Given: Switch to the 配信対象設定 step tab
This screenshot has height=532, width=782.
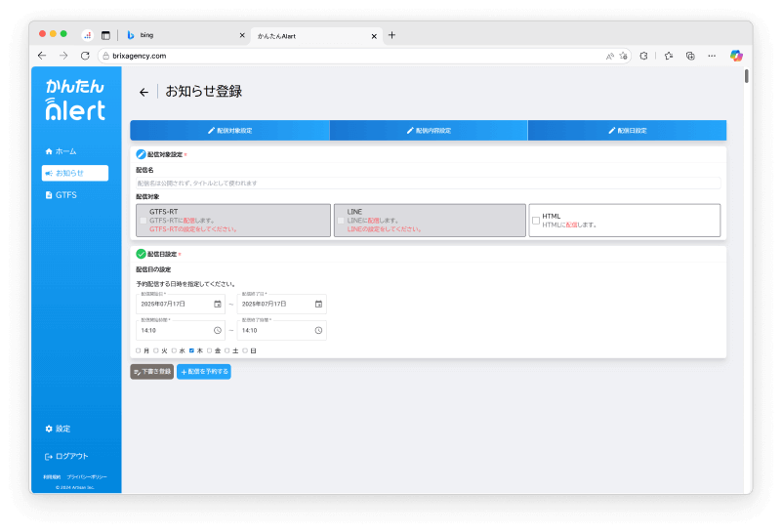Looking at the screenshot, I should (229, 131).
